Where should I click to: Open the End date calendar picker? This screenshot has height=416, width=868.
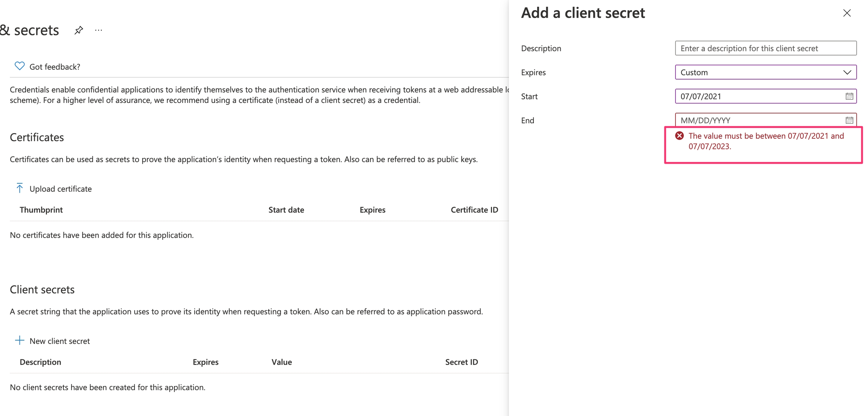(849, 120)
